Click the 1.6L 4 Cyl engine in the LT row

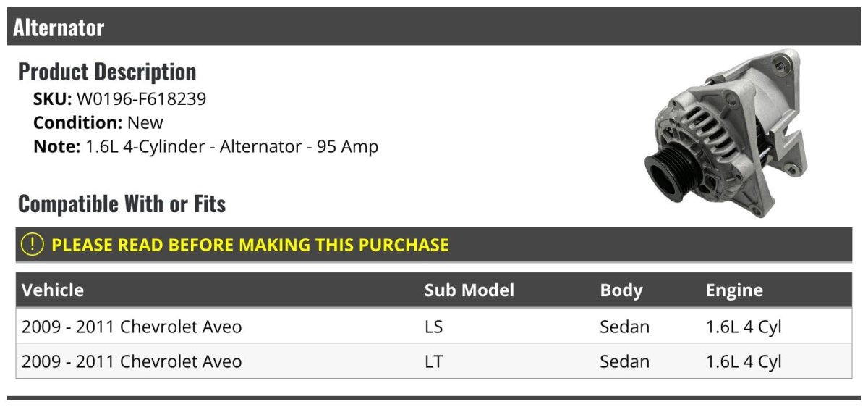pos(744,361)
